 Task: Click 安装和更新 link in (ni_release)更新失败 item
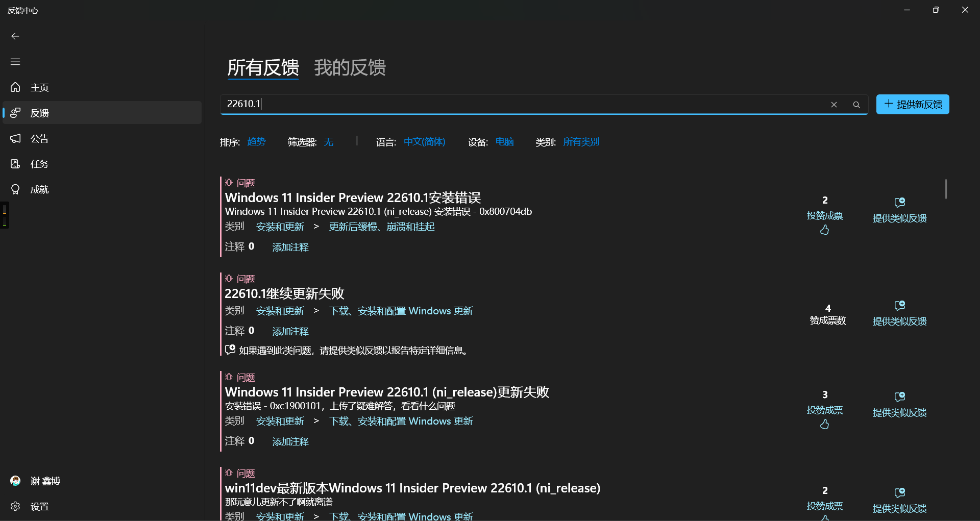pyautogui.click(x=280, y=421)
